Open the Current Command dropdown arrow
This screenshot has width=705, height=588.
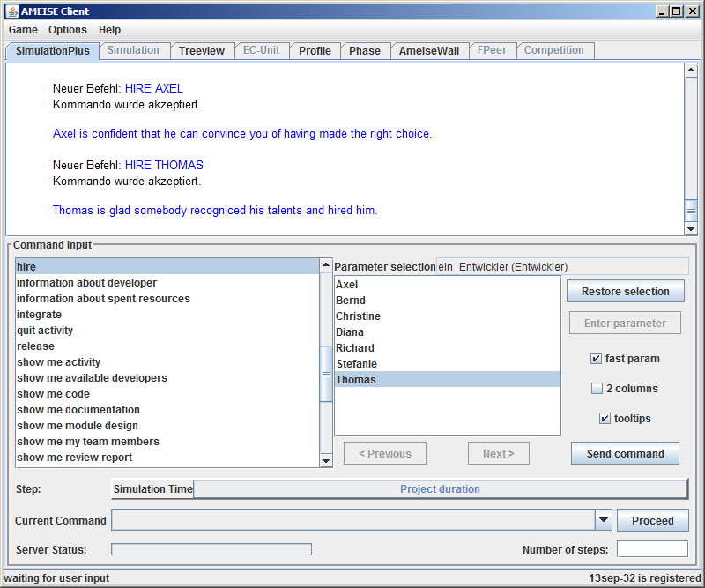coord(604,521)
